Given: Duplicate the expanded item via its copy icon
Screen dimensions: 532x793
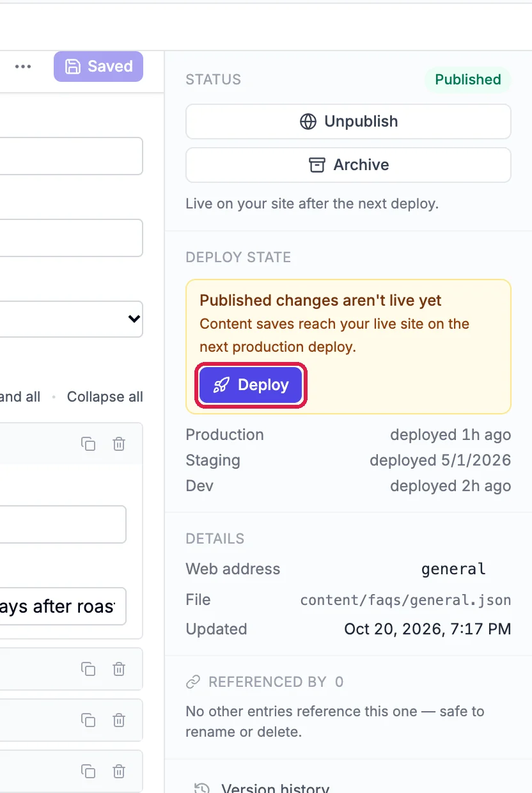Looking at the screenshot, I should (x=88, y=444).
